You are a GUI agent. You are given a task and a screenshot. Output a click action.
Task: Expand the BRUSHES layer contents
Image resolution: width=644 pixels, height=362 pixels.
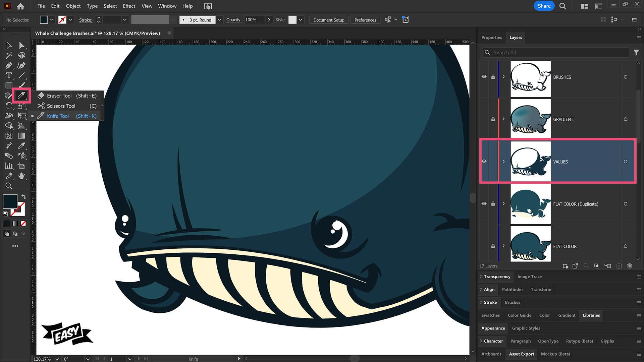tap(503, 77)
